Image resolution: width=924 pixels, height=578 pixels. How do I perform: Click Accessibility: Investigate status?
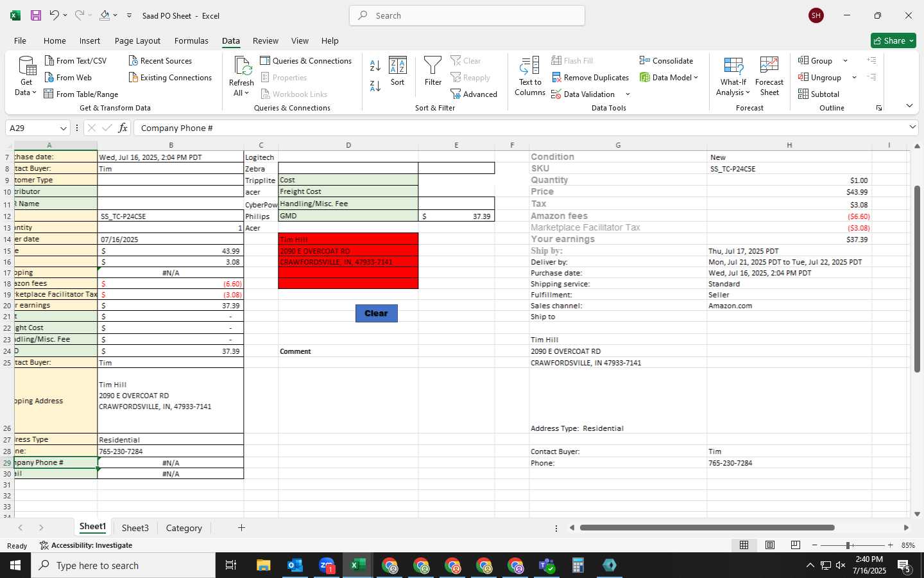[86, 545]
